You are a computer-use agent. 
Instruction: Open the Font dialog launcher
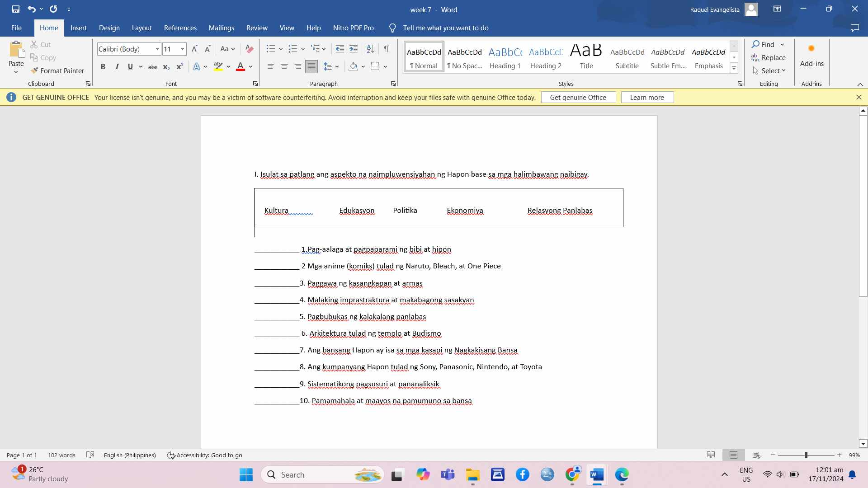point(255,84)
